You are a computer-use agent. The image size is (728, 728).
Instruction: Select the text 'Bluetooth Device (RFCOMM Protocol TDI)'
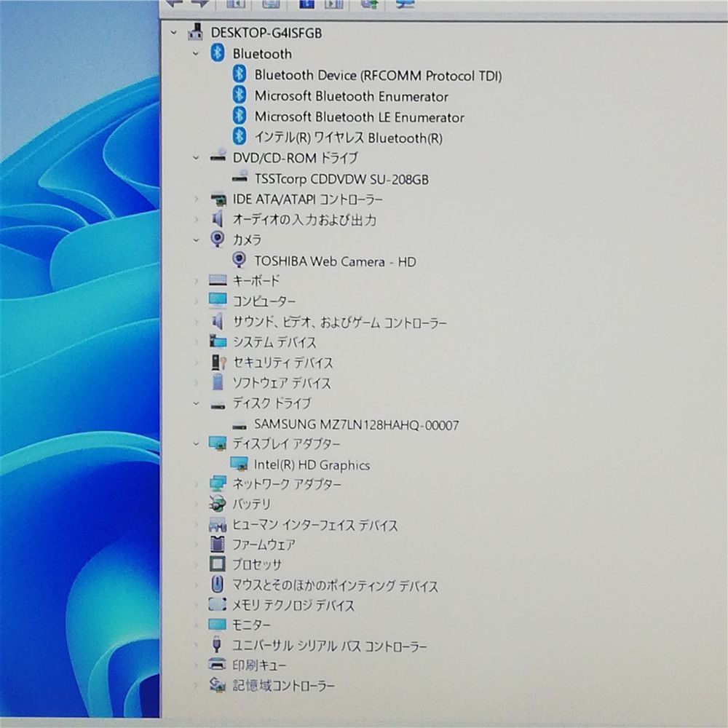click(x=378, y=75)
